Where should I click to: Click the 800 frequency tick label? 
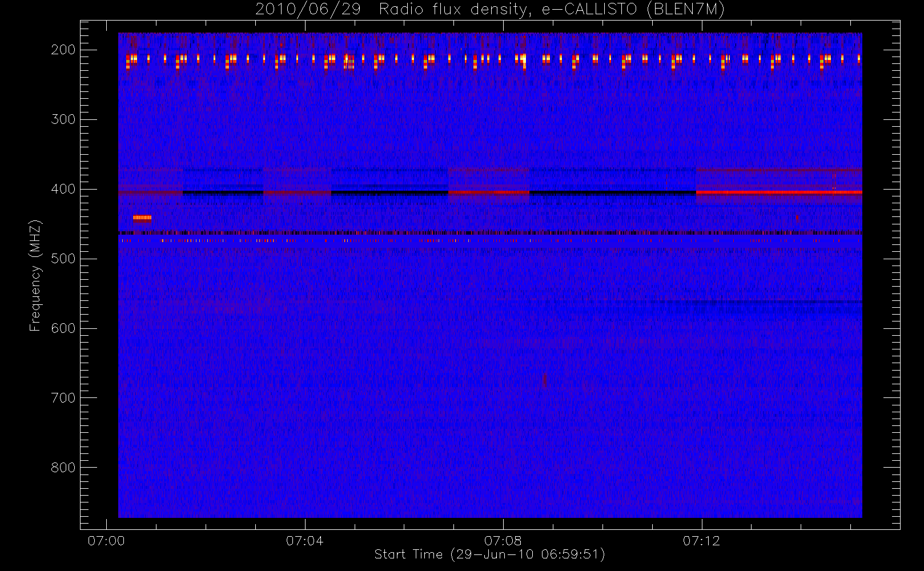tap(63, 468)
